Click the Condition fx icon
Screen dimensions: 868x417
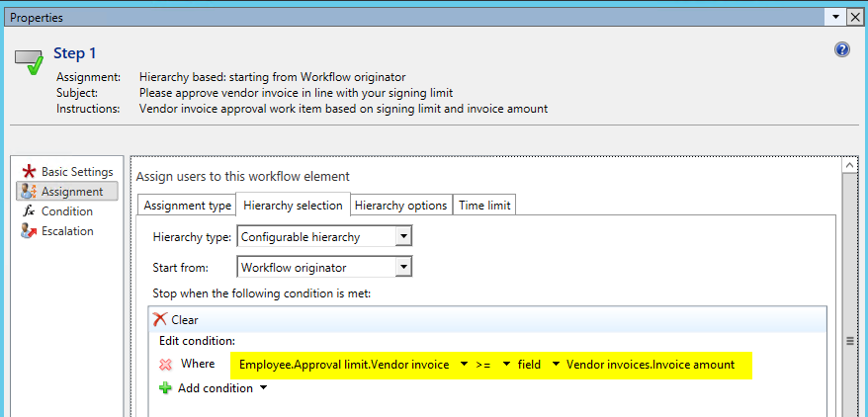(29, 211)
